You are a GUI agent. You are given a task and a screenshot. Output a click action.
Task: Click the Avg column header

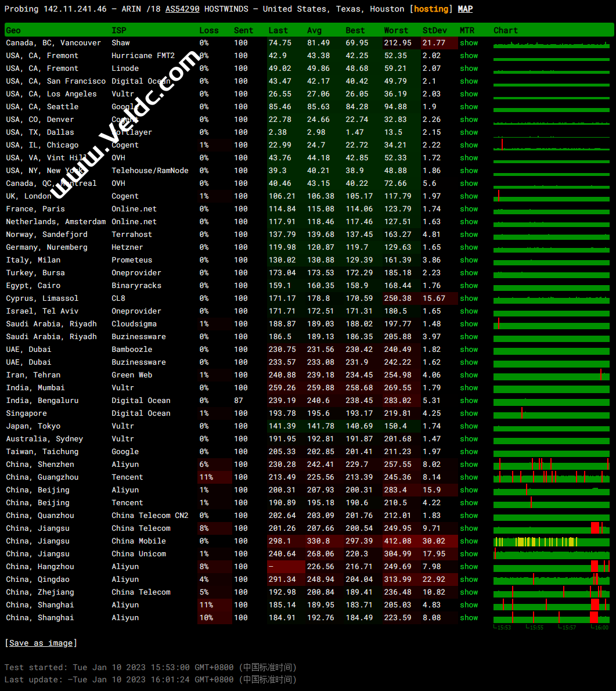click(x=314, y=30)
